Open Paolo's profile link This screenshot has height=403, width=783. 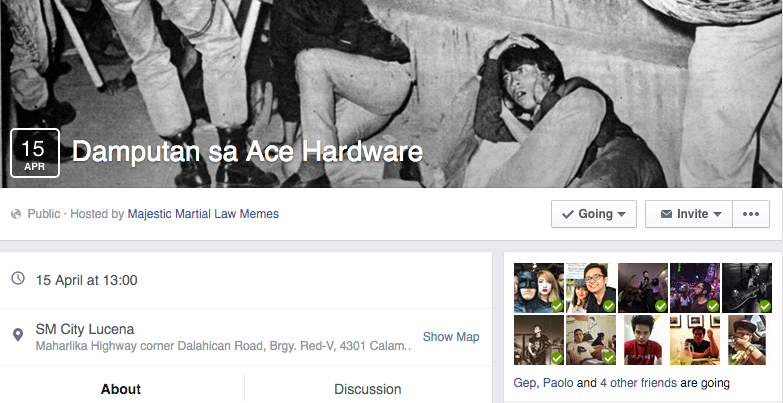559,383
